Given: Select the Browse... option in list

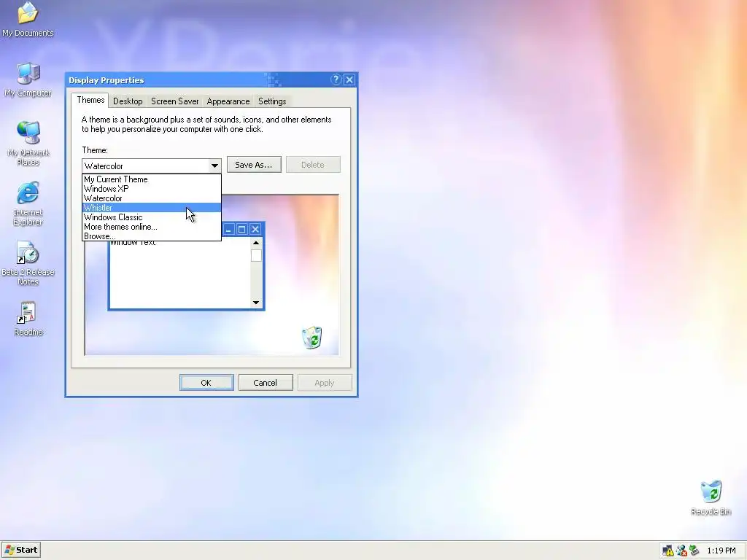Looking at the screenshot, I should [x=152, y=236].
